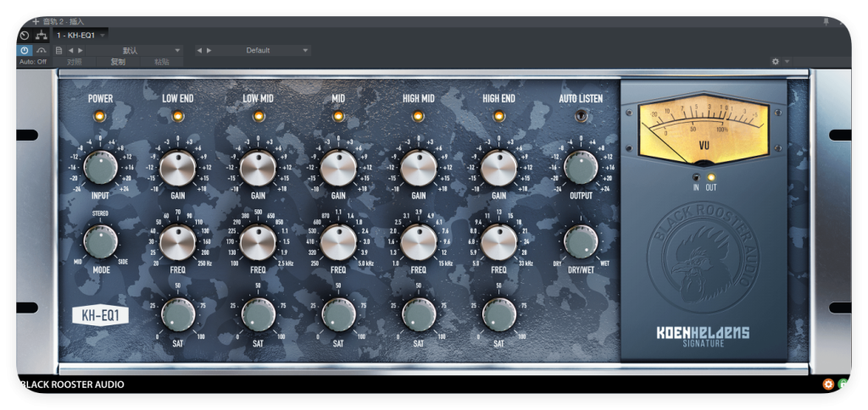
Task: Click the HIGH MID SAT knob
Action: (419, 315)
